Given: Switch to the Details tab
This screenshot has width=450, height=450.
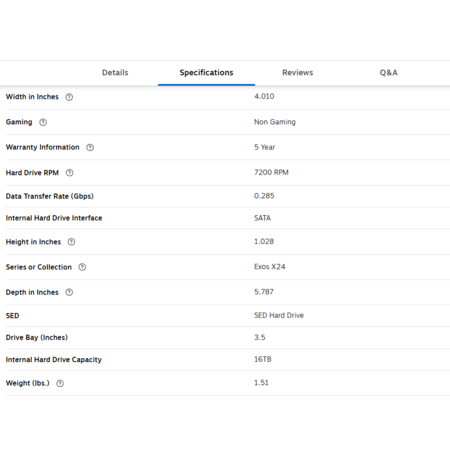Looking at the screenshot, I should click(x=115, y=73).
